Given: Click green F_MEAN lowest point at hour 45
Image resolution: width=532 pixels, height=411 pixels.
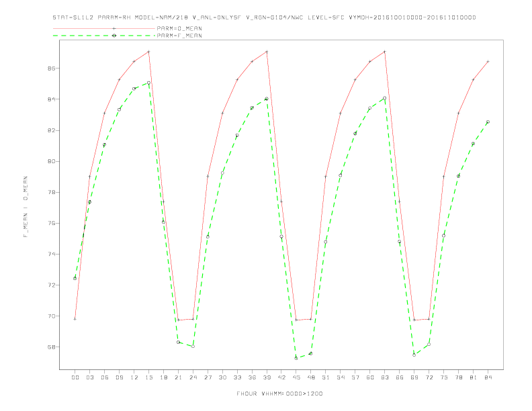Looking at the screenshot, I should click(x=296, y=358).
